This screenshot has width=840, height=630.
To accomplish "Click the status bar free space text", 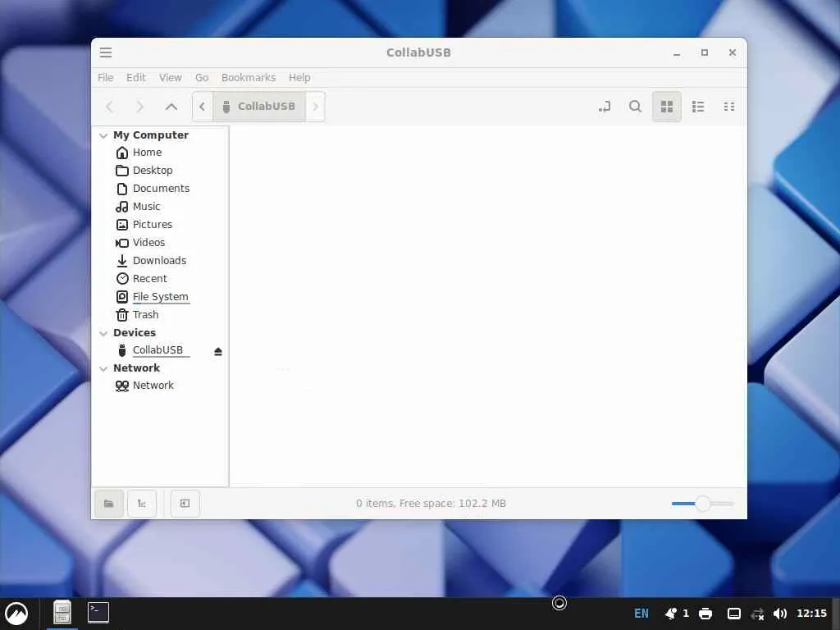I will tap(431, 504).
